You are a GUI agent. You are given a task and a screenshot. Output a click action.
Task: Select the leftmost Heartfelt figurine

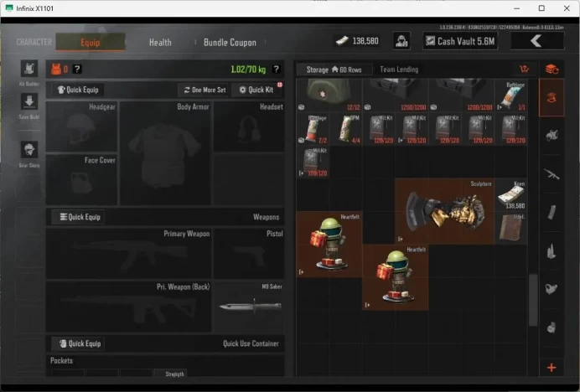point(329,244)
